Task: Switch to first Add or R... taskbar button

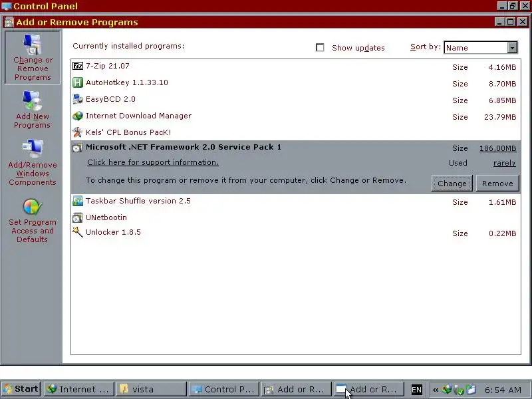Action: [x=297, y=389]
